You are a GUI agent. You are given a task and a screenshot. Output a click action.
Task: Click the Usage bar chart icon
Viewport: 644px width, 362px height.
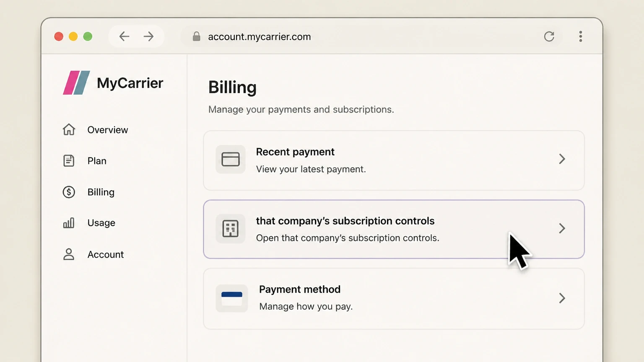coord(69,223)
